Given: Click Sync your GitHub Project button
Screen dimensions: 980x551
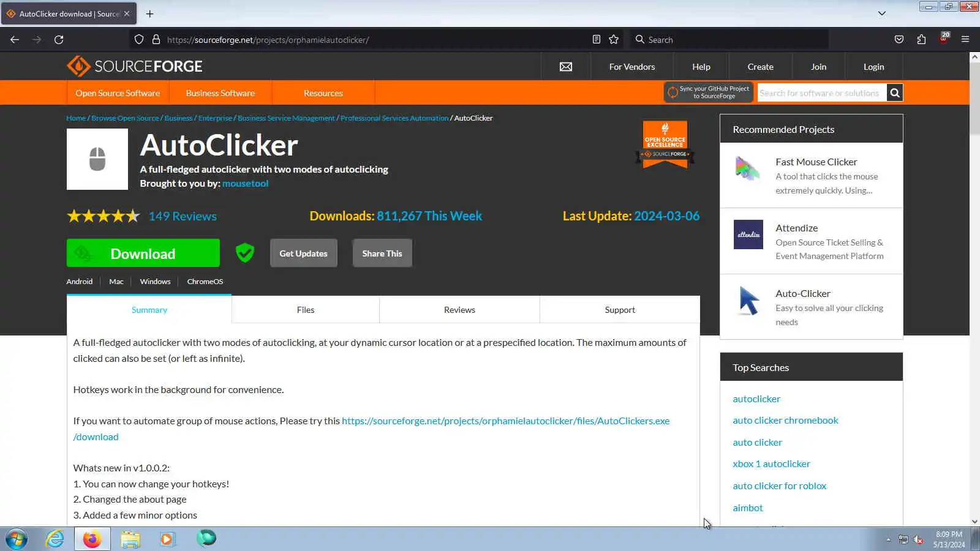Looking at the screenshot, I should coord(709,92).
